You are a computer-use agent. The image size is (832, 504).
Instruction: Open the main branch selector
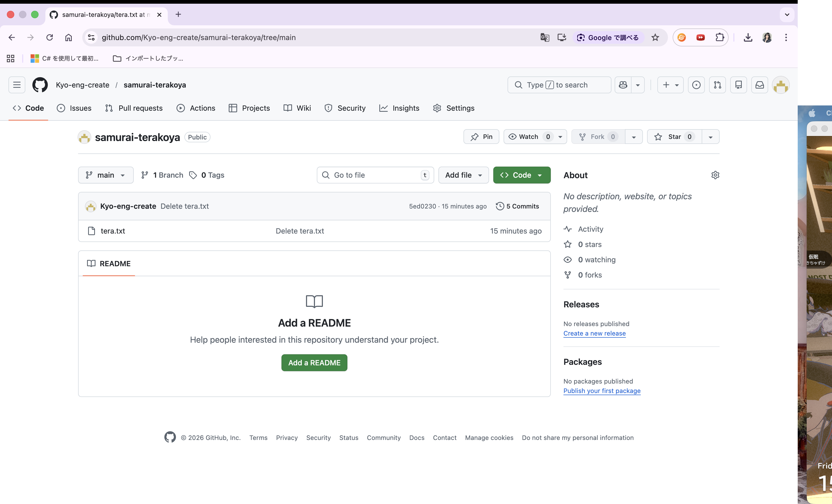point(106,175)
